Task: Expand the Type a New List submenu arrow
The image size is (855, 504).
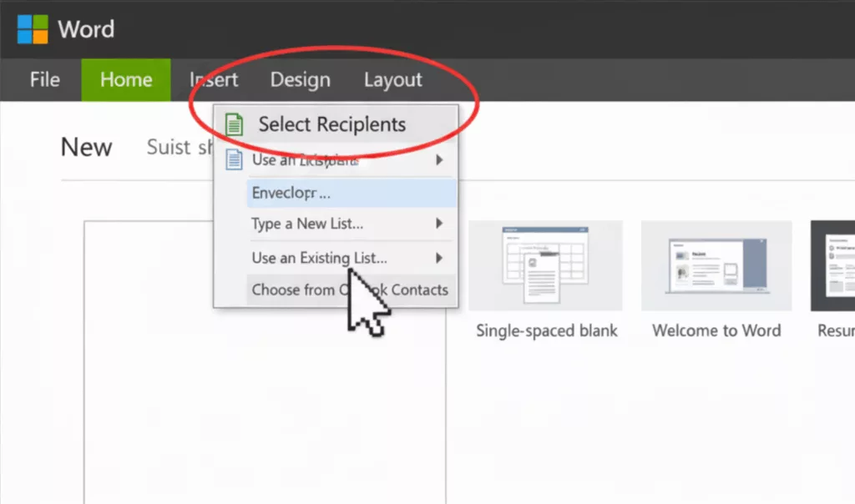Action: pos(439,224)
